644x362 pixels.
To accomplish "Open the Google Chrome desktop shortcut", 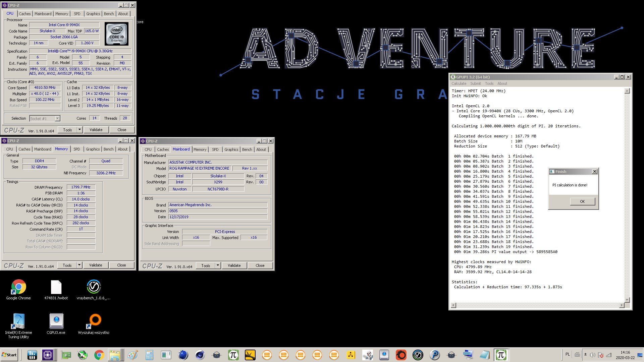I will click(x=18, y=290).
